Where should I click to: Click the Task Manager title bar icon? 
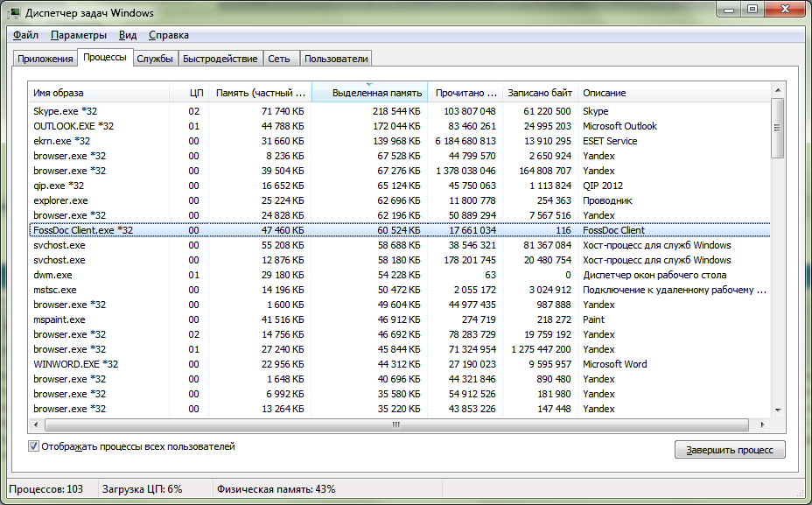pyautogui.click(x=15, y=12)
